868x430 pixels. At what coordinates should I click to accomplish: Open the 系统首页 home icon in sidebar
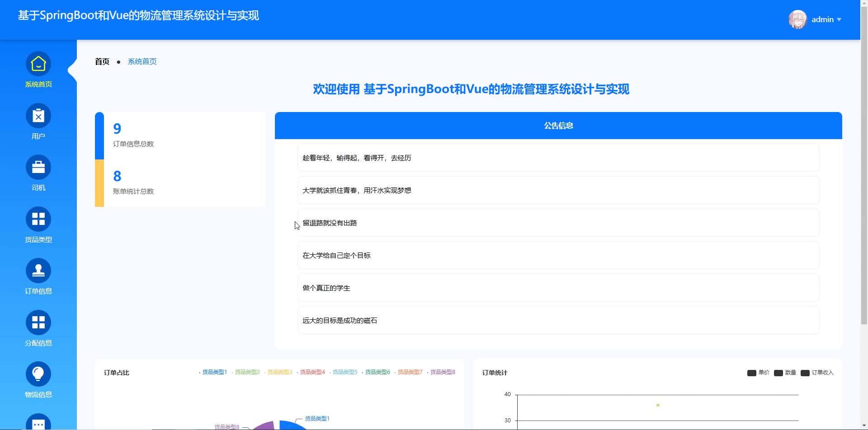click(x=38, y=64)
